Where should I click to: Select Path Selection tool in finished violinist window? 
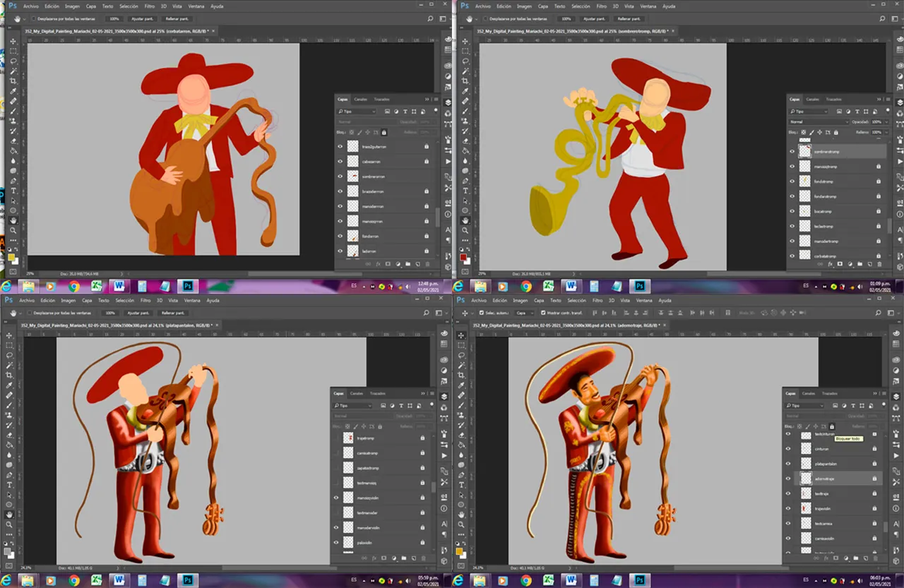pos(461,494)
